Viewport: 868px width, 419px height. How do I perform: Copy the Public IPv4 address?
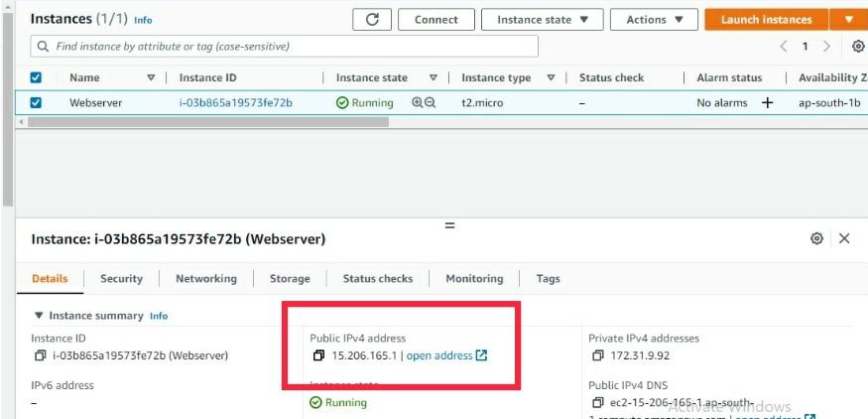point(318,355)
